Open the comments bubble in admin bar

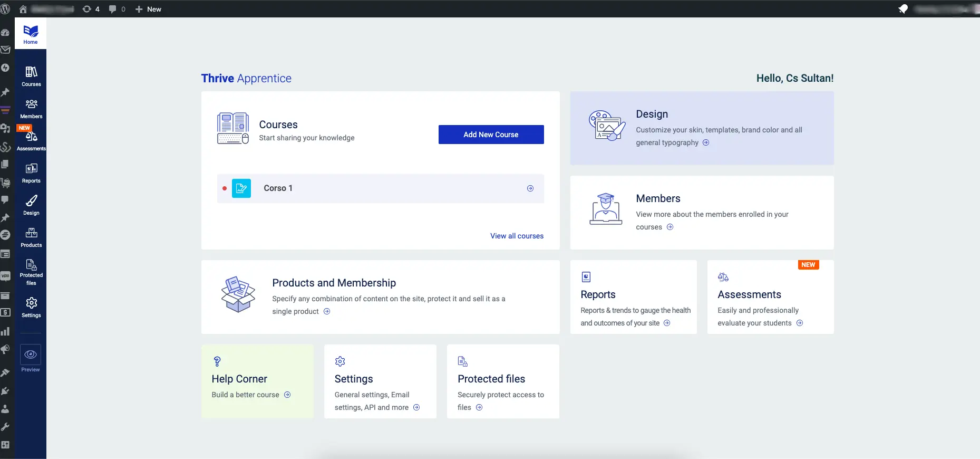click(x=117, y=9)
